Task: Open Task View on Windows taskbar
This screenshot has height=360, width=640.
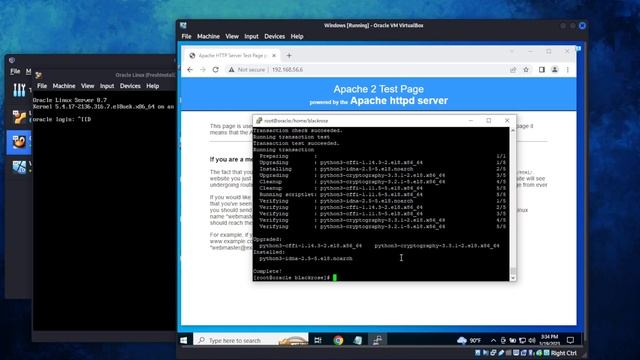Action: point(318,340)
